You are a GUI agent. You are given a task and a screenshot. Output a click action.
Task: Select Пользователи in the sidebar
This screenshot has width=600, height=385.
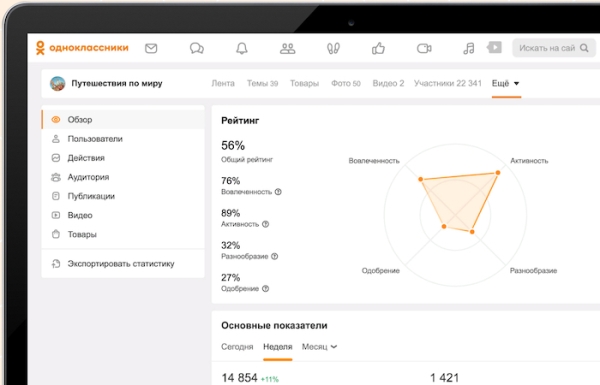pos(123,139)
